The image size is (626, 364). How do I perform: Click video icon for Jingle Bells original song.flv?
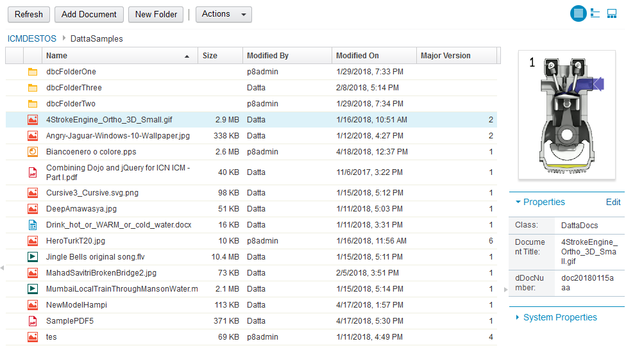33,257
